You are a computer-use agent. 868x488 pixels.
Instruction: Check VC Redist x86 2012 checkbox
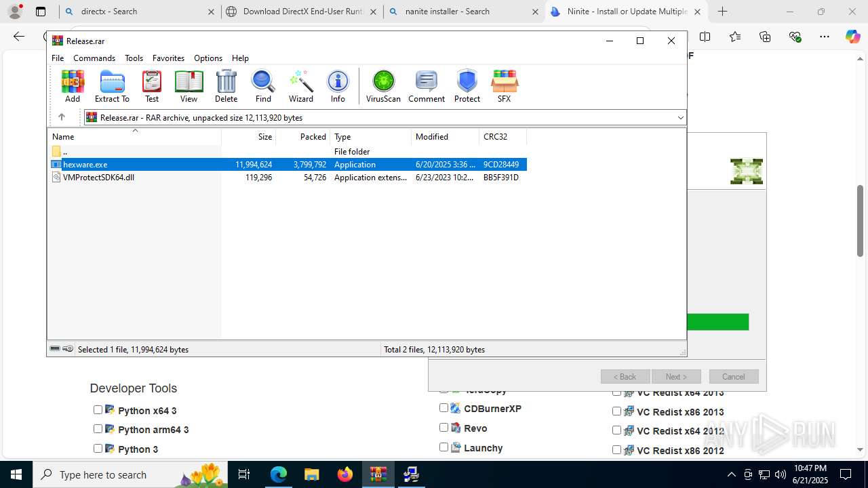pyautogui.click(x=616, y=449)
